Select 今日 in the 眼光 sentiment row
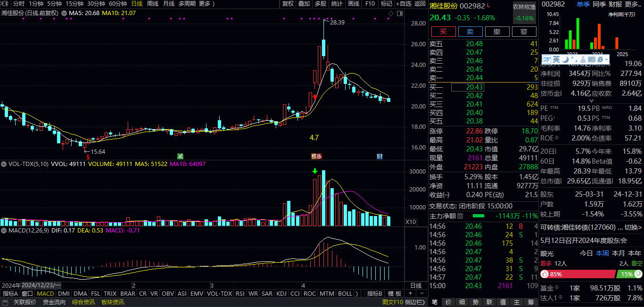This screenshot has width=644, height=307. click(586, 253)
